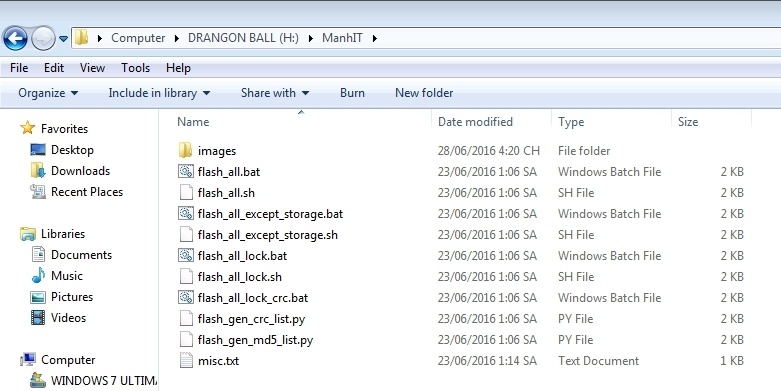The height and width of the screenshot is (391, 781).
Task: Expand arrow before Computer in address bar
Action: (x=100, y=38)
